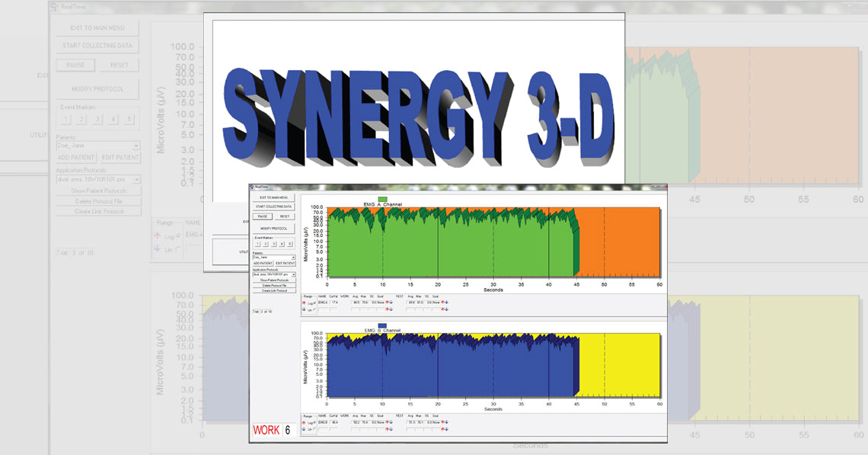This screenshot has height=455, width=868.
Task: Click blue EMG B Channel color swatch
Action: click(x=382, y=326)
